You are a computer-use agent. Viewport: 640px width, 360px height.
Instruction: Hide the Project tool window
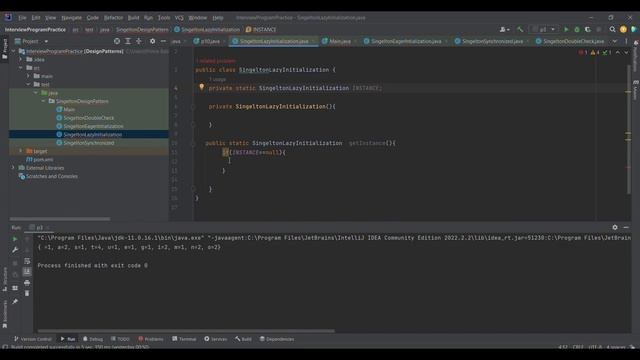(x=163, y=41)
